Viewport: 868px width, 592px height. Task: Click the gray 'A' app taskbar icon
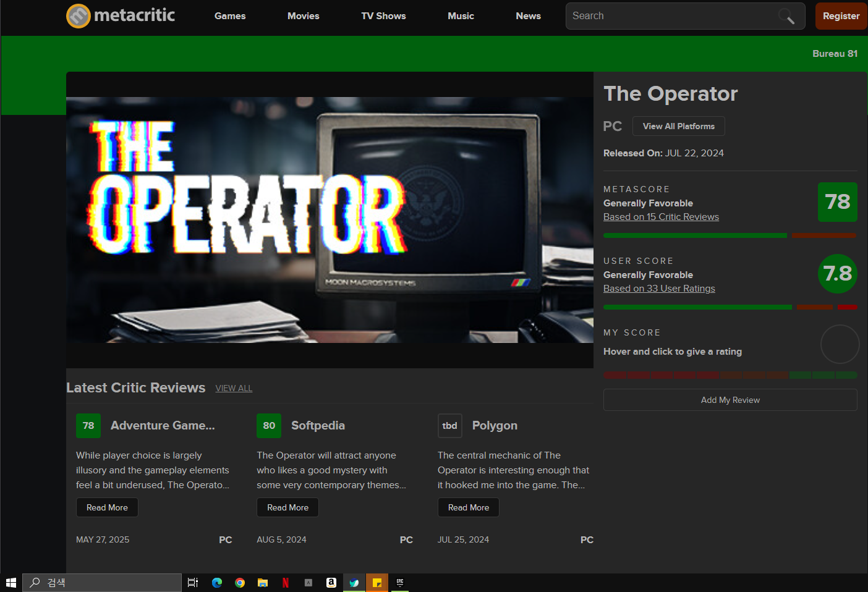[x=308, y=583]
